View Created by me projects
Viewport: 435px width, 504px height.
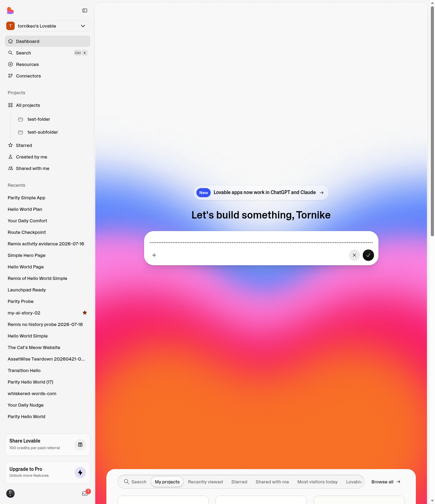(47, 157)
